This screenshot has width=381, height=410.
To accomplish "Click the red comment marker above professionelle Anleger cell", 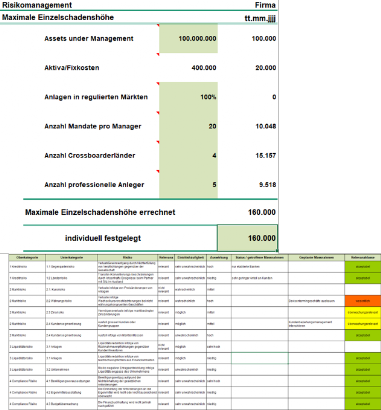I will pos(158,171).
